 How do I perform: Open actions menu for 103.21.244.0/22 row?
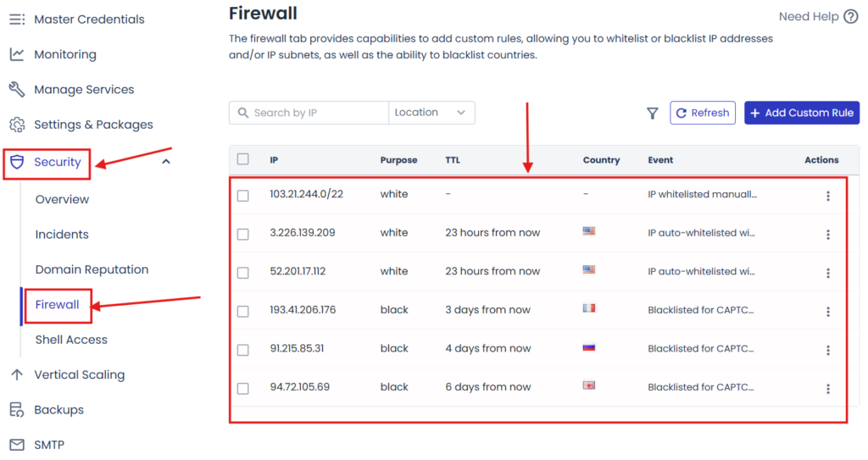coord(827,196)
